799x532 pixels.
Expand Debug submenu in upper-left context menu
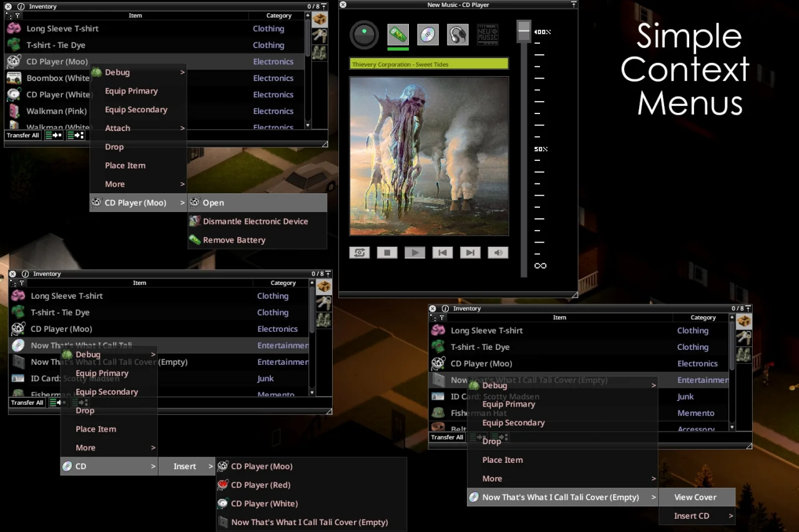pos(139,72)
